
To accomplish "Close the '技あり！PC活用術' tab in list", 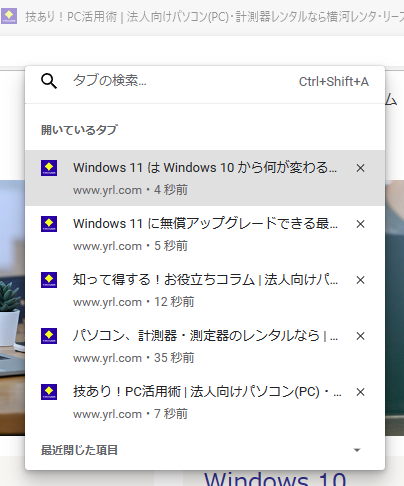I will [x=360, y=392].
